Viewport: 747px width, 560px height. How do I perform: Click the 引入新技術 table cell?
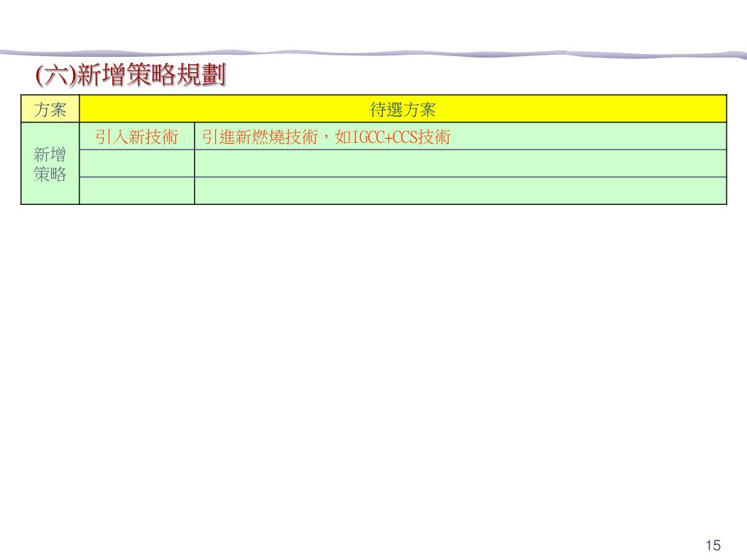coord(136,136)
